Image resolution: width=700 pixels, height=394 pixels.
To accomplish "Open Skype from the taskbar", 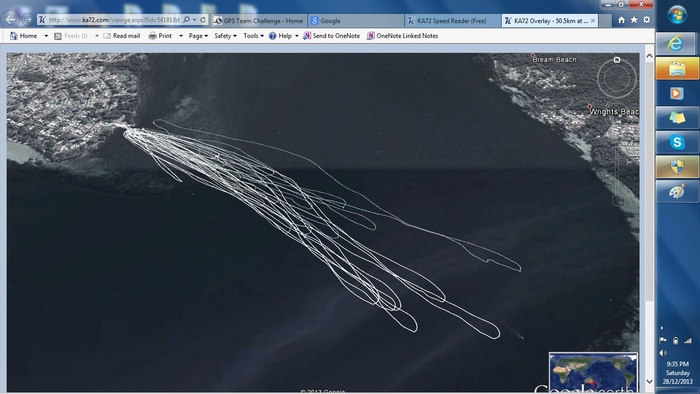I will coord(677,142).
